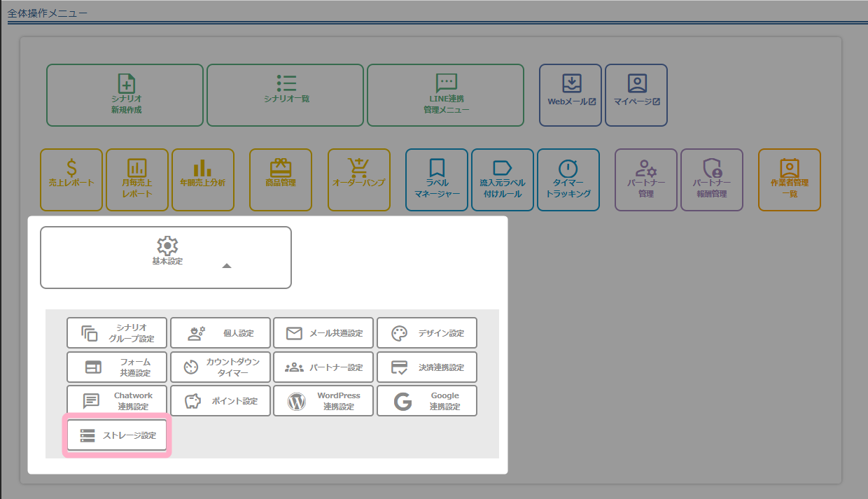868x499 pixels.
Task: Open 決済連携設定 card button
Action: 427,367
